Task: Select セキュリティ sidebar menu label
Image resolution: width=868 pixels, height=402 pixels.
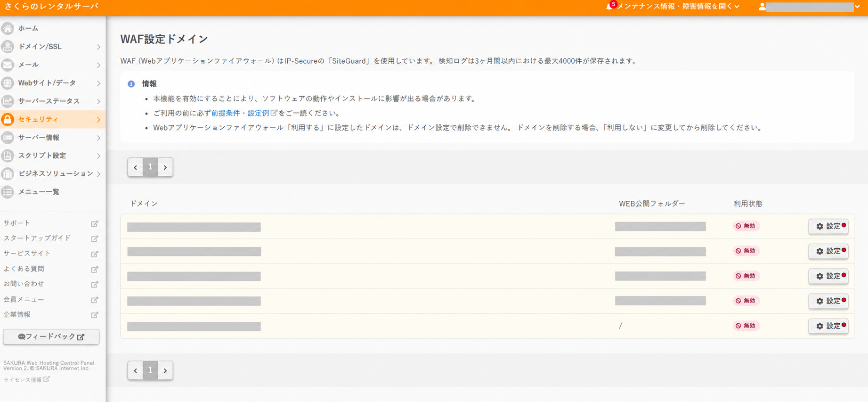Action: coord(38,119)
